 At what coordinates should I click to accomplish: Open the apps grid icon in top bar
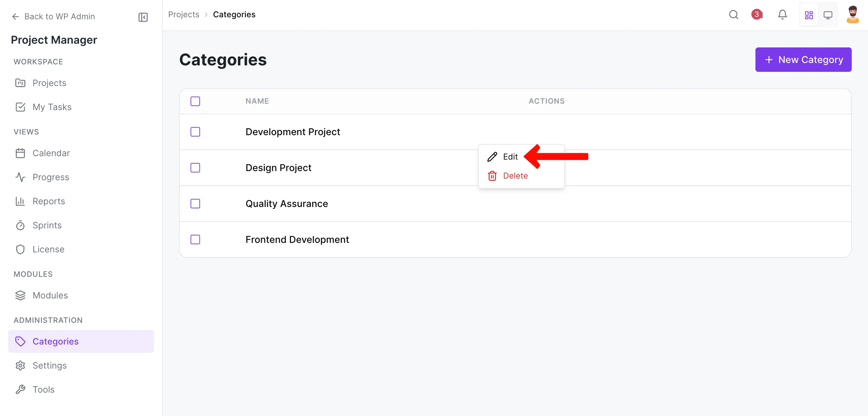tap(809, 15)
